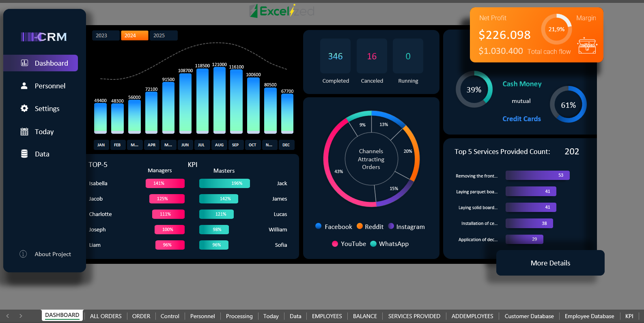This screenshot has height=323, width=644.
Task: Click the Settings gear icon
Action: click(x=24, y=108)
